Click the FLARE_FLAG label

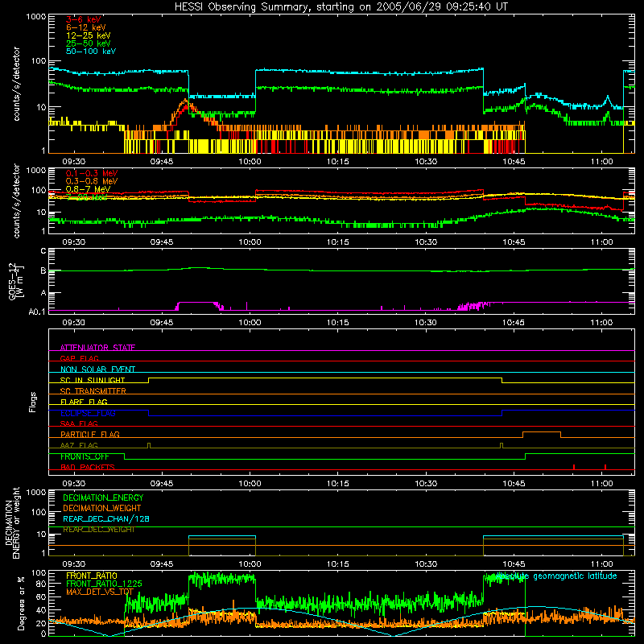(x=84, y=402)
